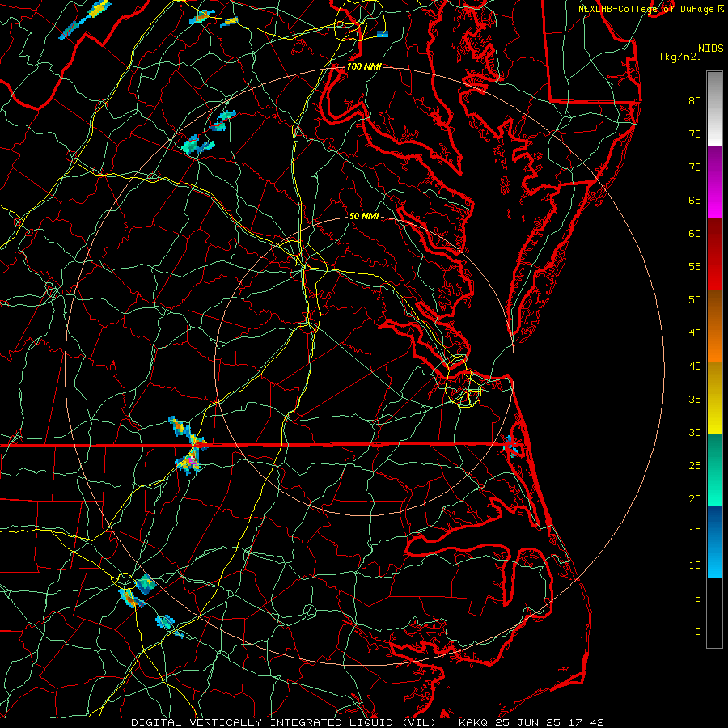Click the magenta-core storm cell south of state line
Screen dimensions: 728x728
click(x=189, y=463)
